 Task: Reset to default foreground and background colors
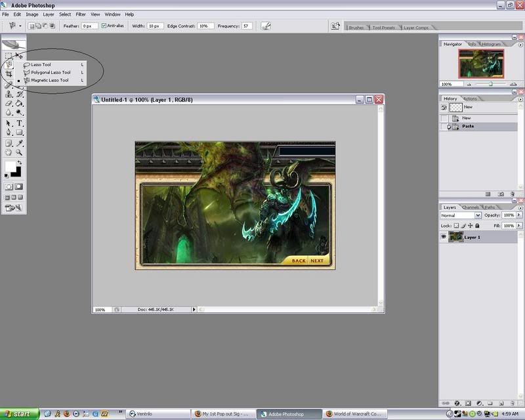pyautogui.click(x=7, y=175)
